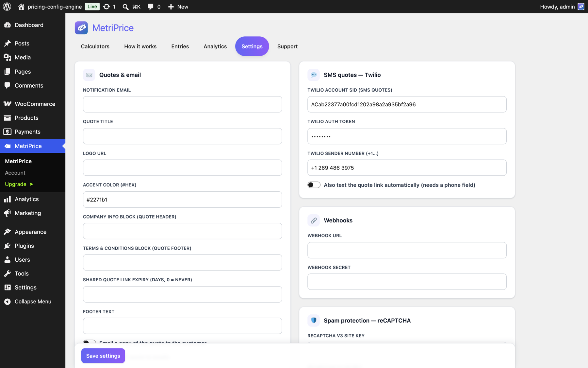Click the admin avatar icon
The height and width of the screenshot is (368, 588).
(581, 7)
